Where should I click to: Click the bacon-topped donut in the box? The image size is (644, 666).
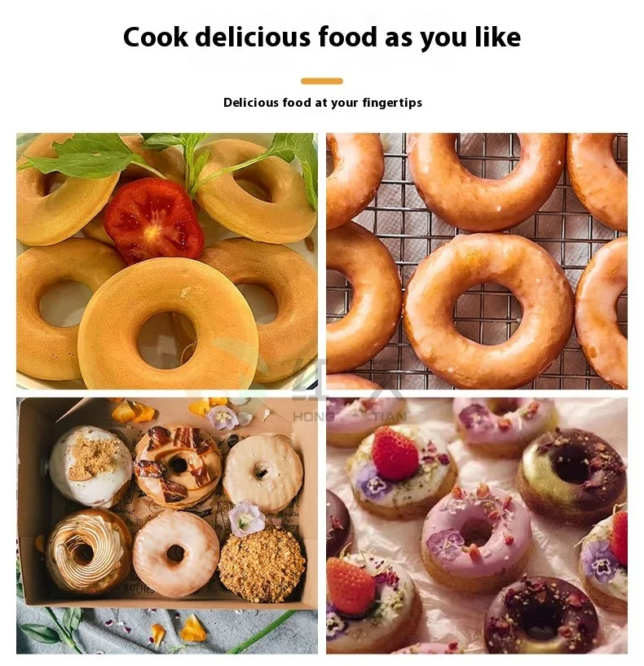tap(178, 466)
